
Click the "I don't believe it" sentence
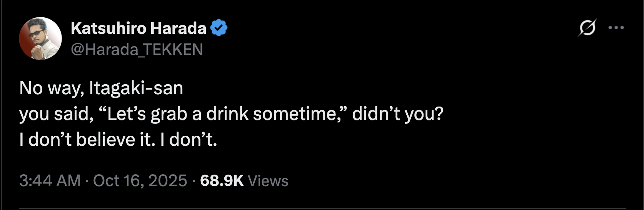87,140
